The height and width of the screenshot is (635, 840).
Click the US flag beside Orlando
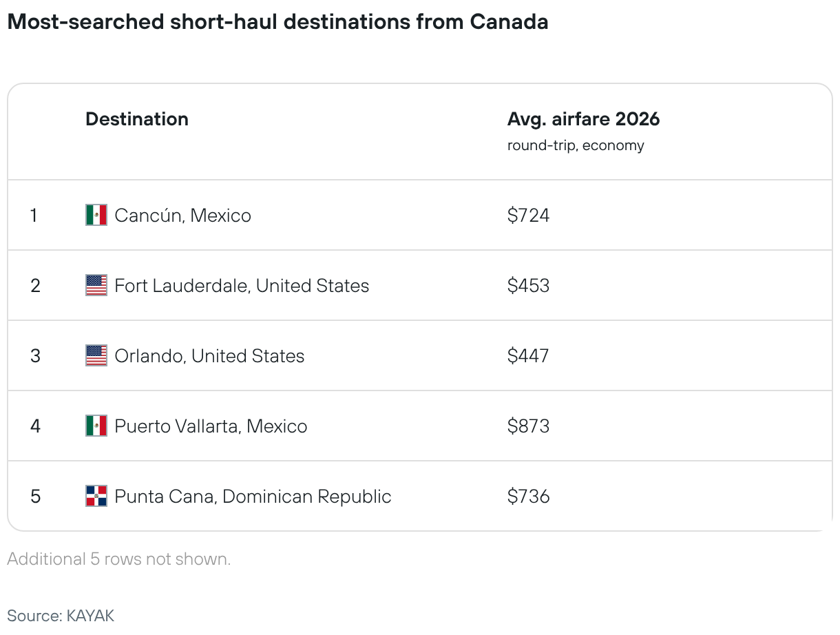coord(96,356)
